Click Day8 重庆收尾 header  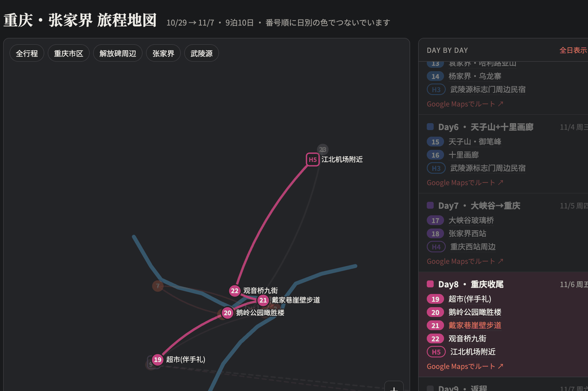471,284
